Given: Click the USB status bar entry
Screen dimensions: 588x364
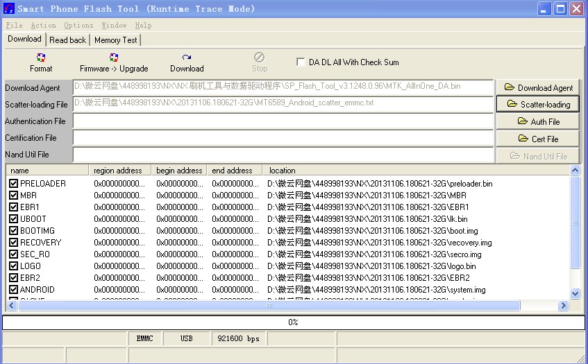Looking at the screenshot, I should coord(186,338).
